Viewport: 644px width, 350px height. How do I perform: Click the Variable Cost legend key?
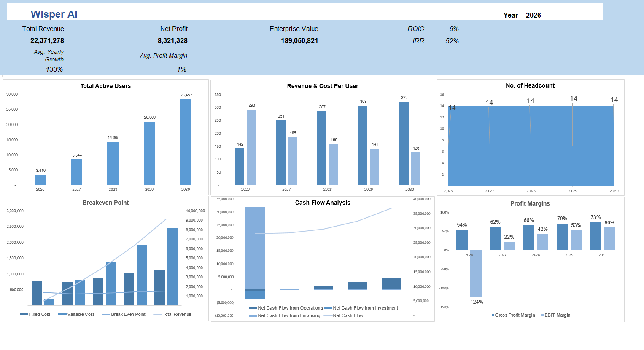tap(62, 314)
